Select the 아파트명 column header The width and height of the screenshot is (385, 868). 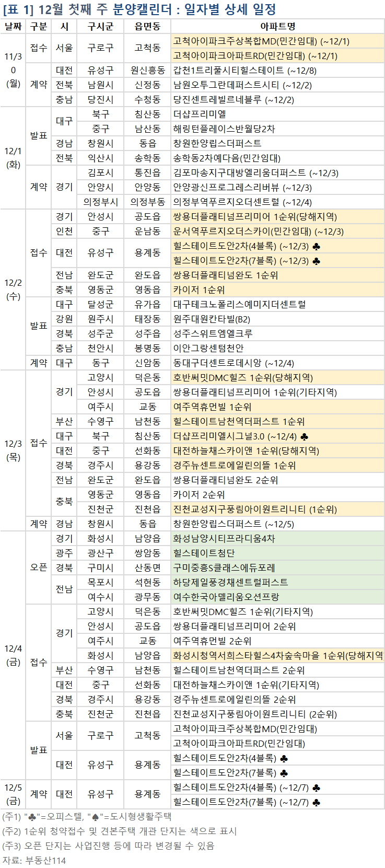point(277,26)
